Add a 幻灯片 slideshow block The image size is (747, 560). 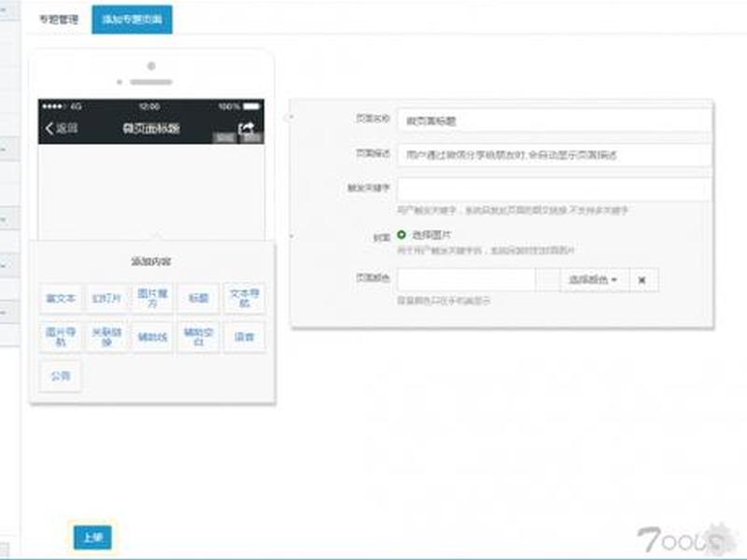click(106, 299)
